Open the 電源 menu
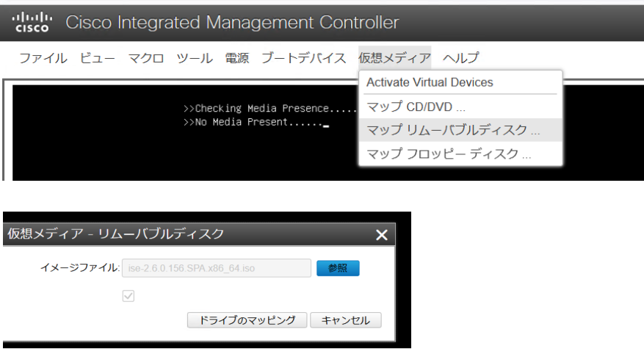644x349 pixels. point(236,58)
